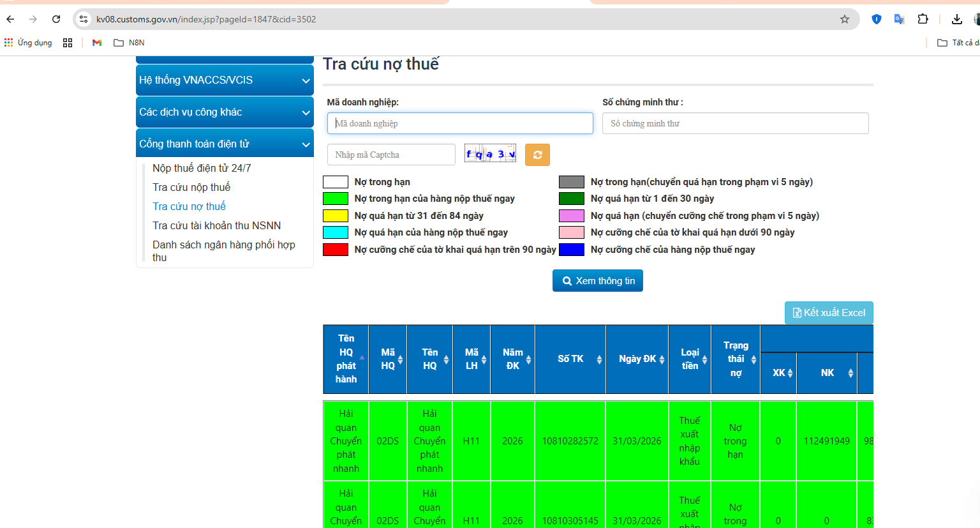Open the Gmail bookmark icon
This screenshot has height=528, width=980.
(97, 43)
